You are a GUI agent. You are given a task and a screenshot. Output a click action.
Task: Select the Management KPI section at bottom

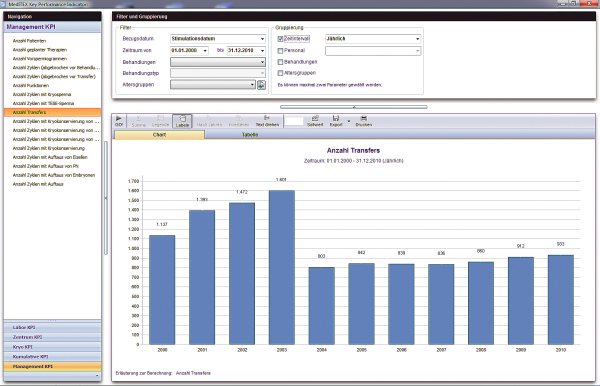52,366
